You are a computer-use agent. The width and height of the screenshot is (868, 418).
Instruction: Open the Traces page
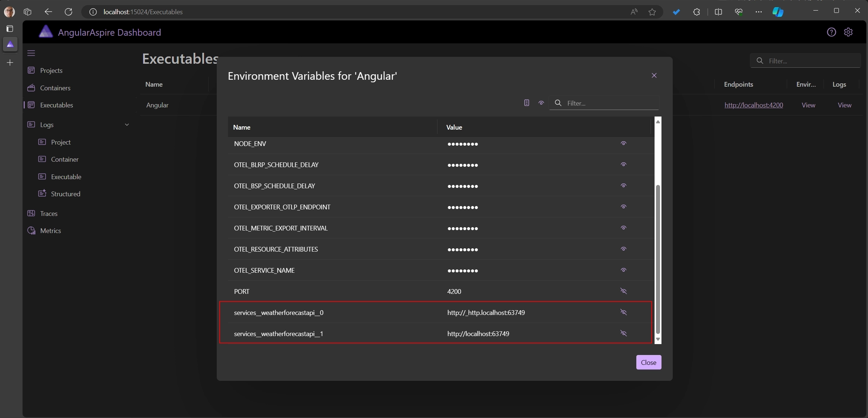[x=49, y=214]
